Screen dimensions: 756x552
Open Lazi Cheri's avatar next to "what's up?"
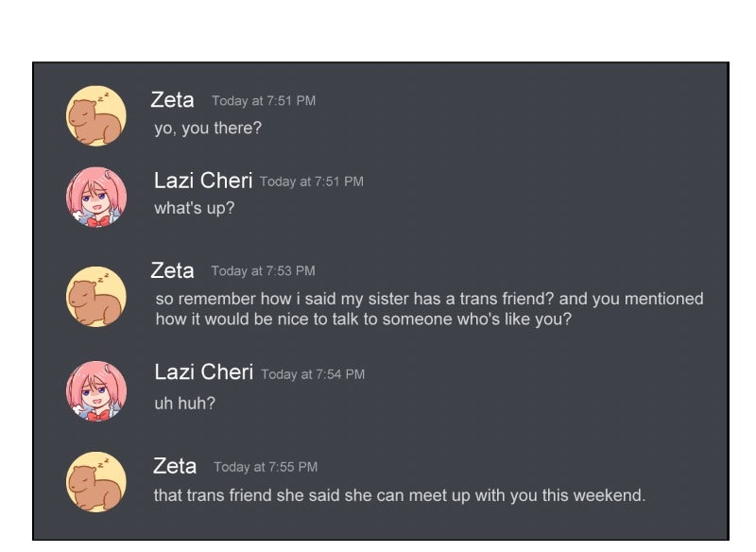95,197
